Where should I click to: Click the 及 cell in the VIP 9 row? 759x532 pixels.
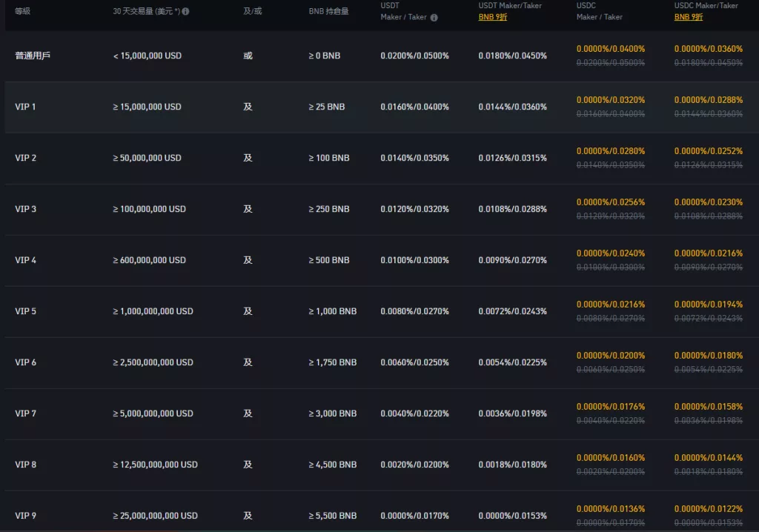[248, 516]
